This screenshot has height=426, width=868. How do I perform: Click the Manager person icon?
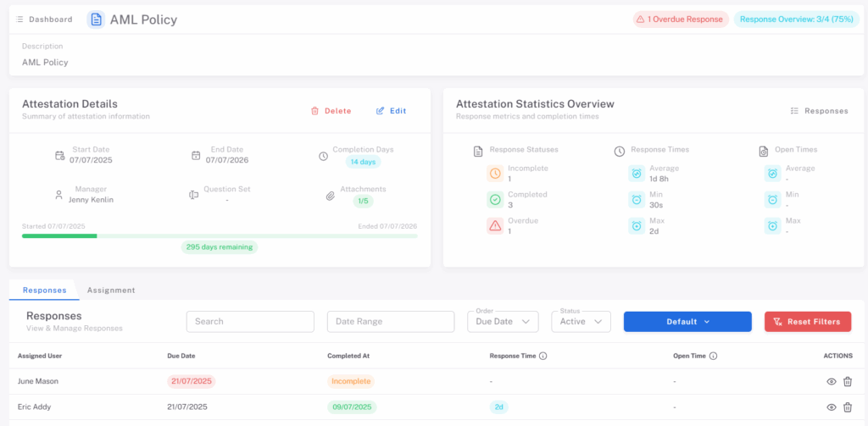click(x=58, y=195)
